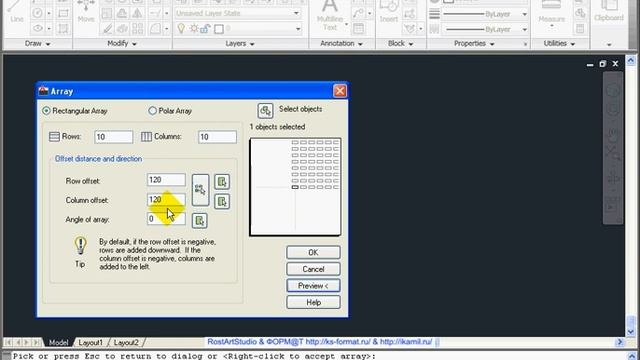Click Cancel in the Array dialog

coord(313,269)
